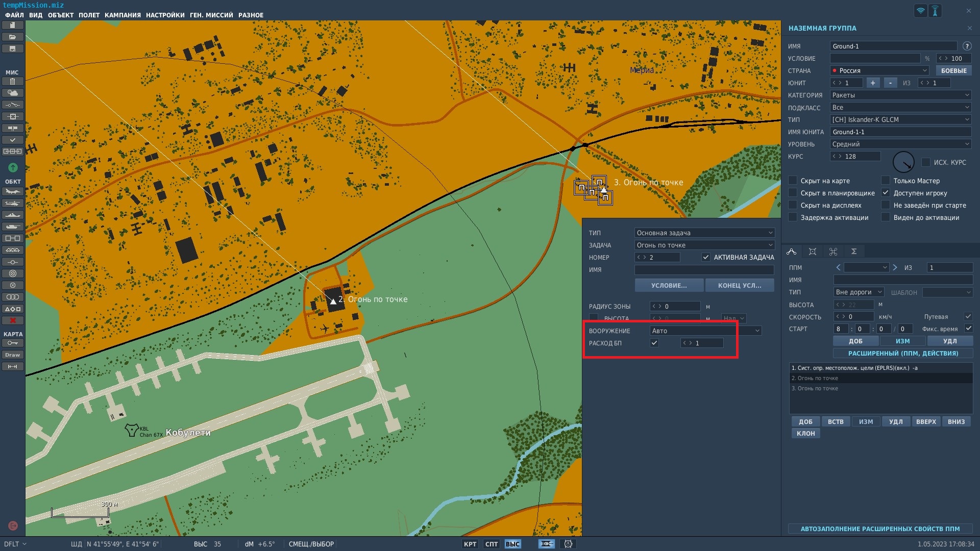Uncheck the Доступен игроку checkbox
The width and height of the screenshot is (980, 551).
tap(886, 193)
